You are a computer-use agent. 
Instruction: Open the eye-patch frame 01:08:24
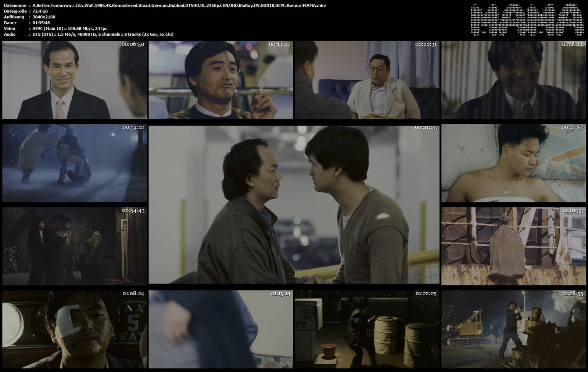[x=74, y=329]
